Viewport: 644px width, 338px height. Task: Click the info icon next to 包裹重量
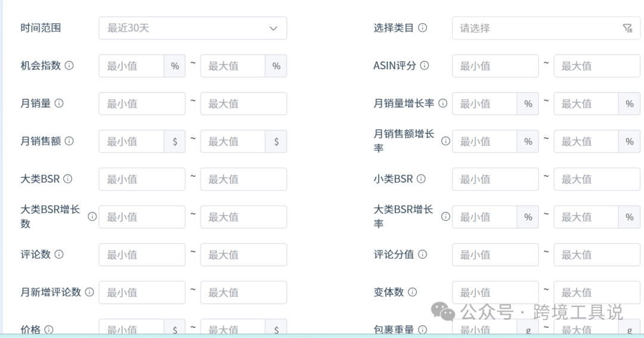tap(422, 330)
